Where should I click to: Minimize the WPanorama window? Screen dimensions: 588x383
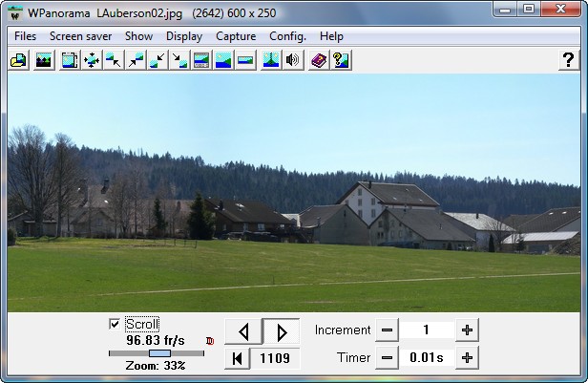point(505,9)
